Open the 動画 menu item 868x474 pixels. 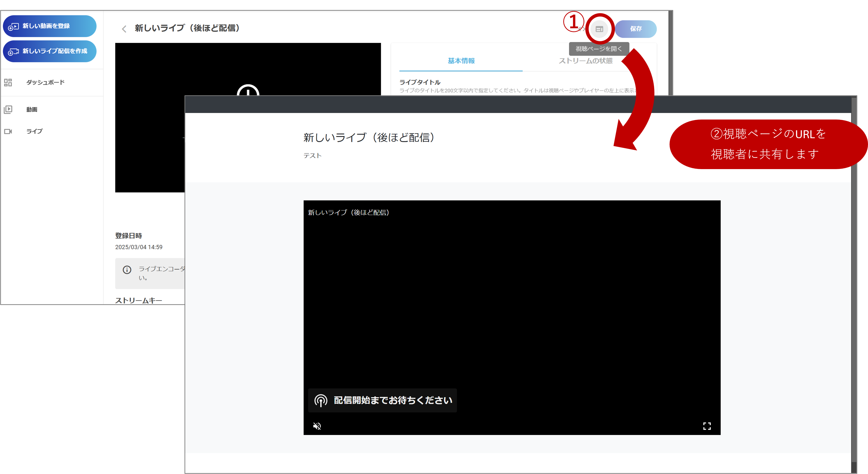32,109
